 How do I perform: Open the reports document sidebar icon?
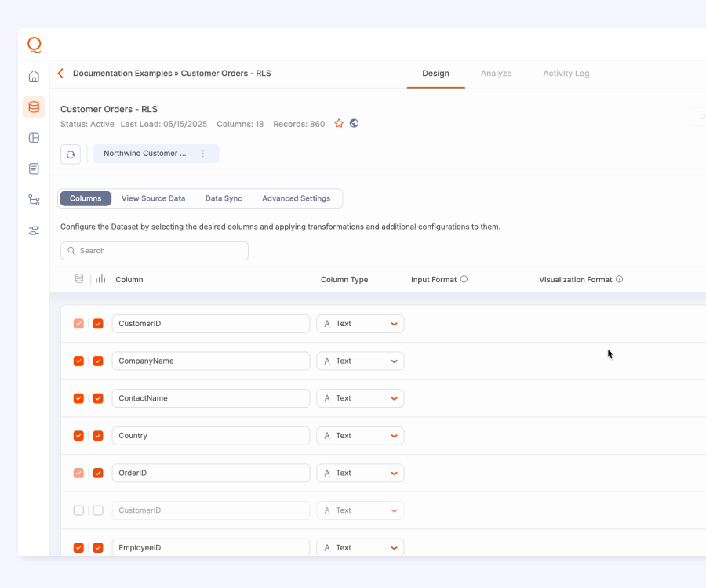point(34,169)
